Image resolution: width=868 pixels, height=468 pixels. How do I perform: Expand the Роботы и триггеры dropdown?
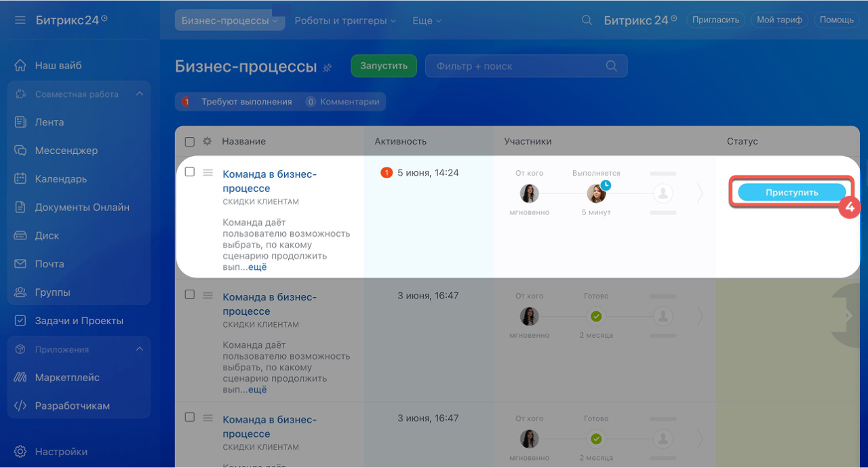pos(345,20)
